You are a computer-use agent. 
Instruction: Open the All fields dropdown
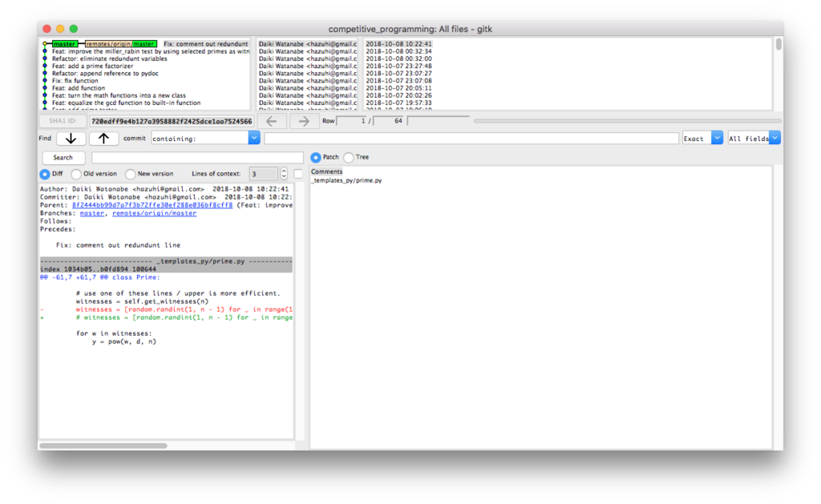click(775, 138)
